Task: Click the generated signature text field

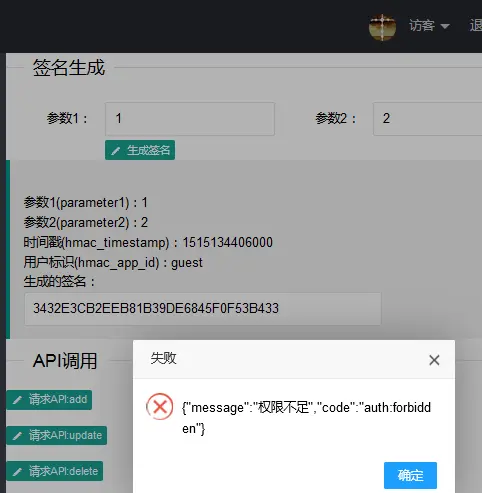Action: tap(203, 308)
